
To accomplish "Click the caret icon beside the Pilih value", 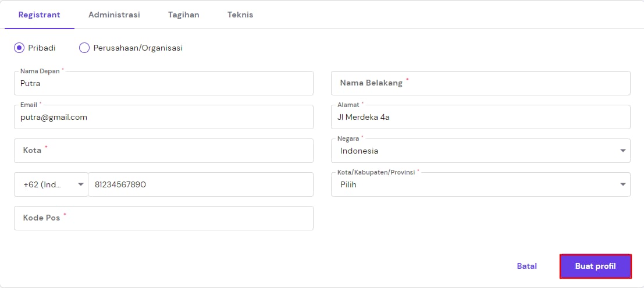I will [623, 184].
